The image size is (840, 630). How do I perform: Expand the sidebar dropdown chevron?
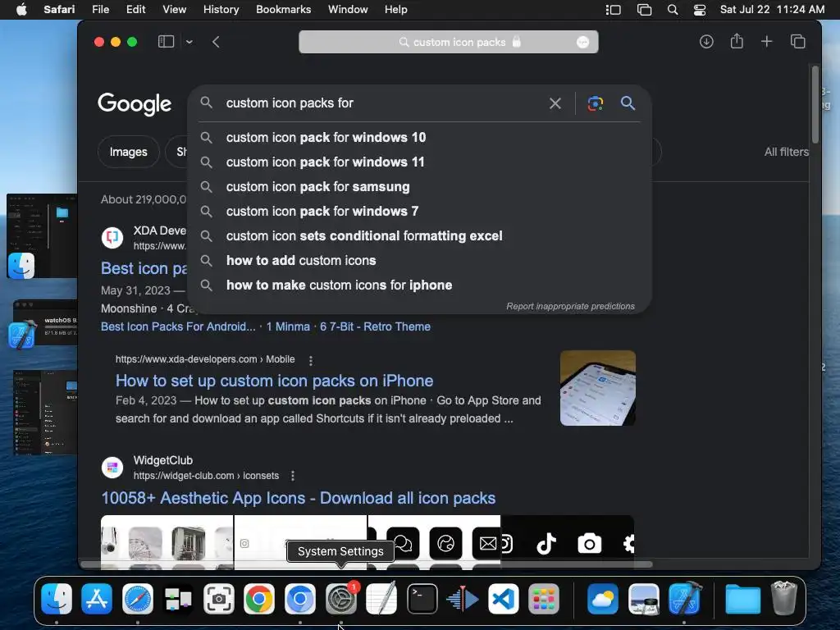[189, 42]
